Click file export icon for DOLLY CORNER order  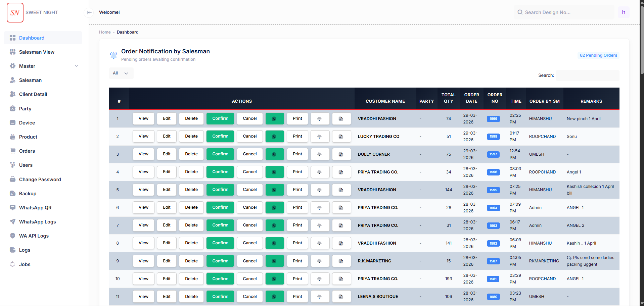[341, 154]
